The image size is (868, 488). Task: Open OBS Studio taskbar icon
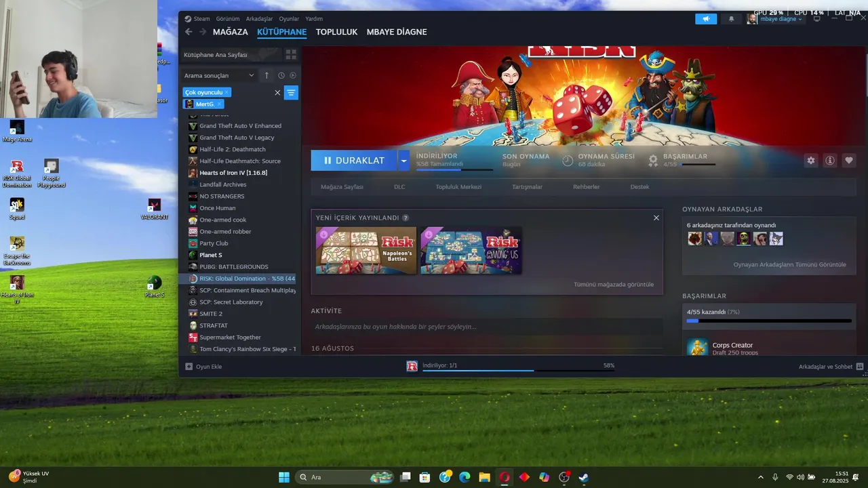[564, 477]
